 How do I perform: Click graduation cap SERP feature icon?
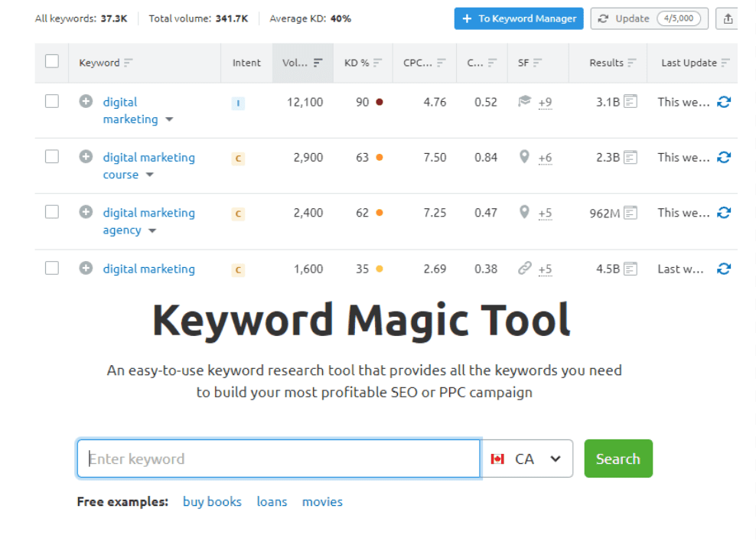[x=525, y=101]
